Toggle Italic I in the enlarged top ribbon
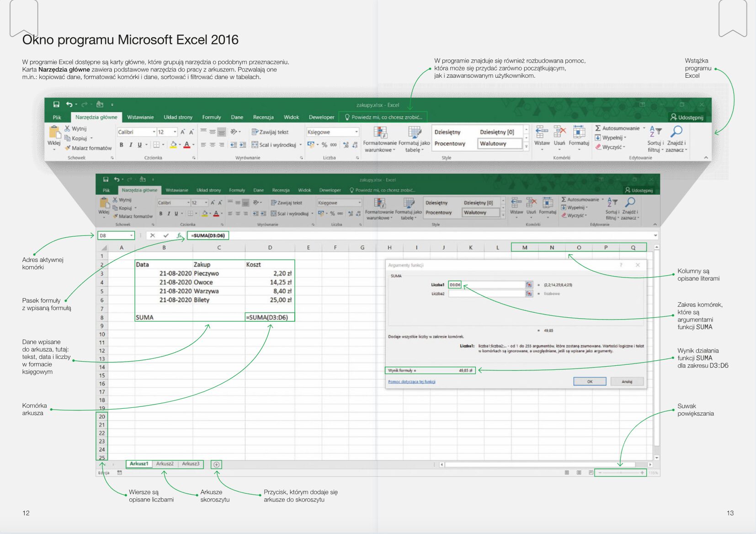Screen dimensions: 756x534 [x=131, y=145]
